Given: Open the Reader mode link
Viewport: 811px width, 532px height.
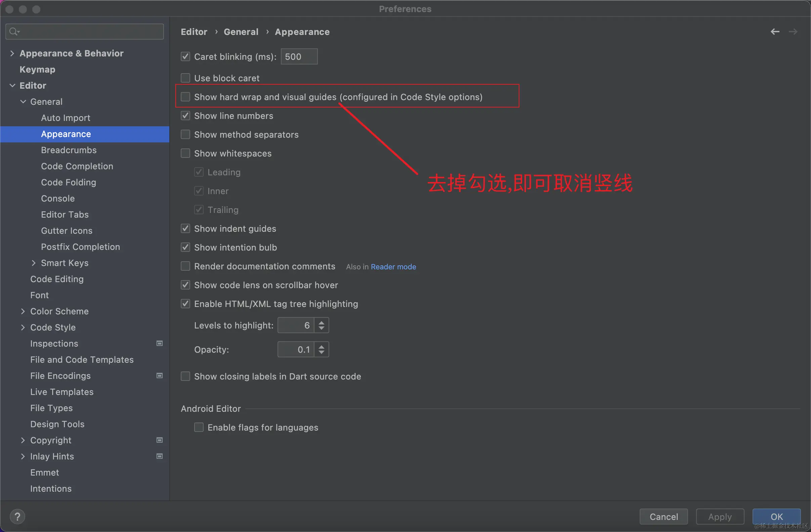Looking at the screenshot, I should point(393,267).
